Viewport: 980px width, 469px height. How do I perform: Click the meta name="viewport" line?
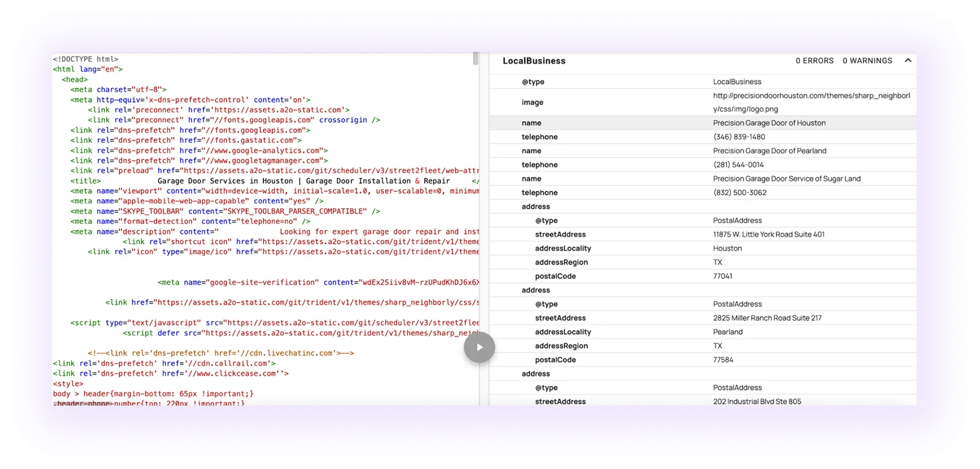[x=274, y=191]
